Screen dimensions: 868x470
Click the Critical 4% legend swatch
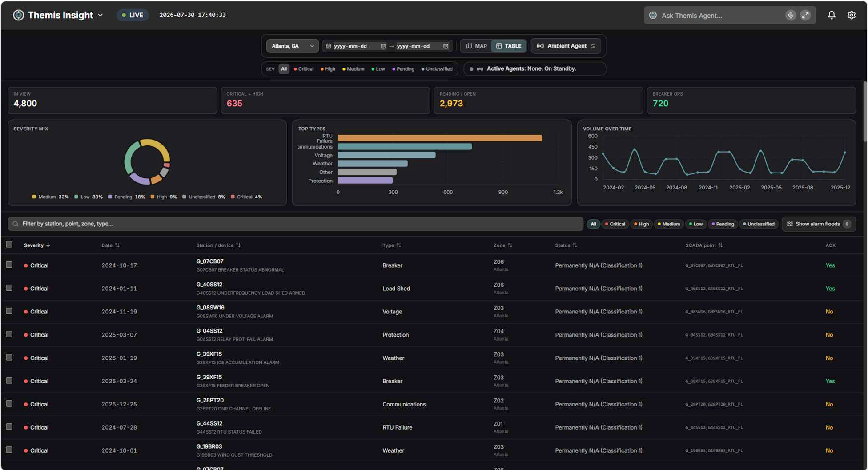pos(233,197)
